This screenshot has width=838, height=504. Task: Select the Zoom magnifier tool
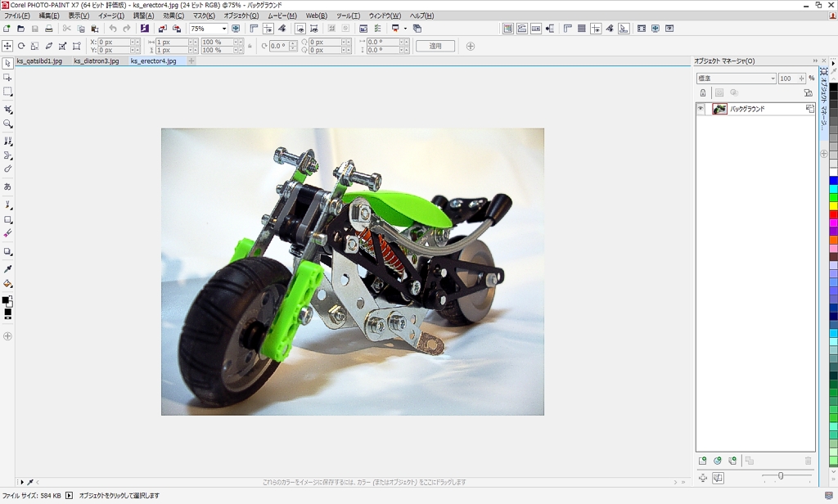8,124
